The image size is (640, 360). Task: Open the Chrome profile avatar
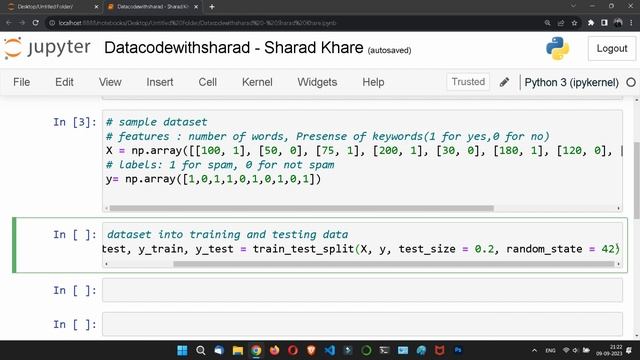click(x=618, y=23)
